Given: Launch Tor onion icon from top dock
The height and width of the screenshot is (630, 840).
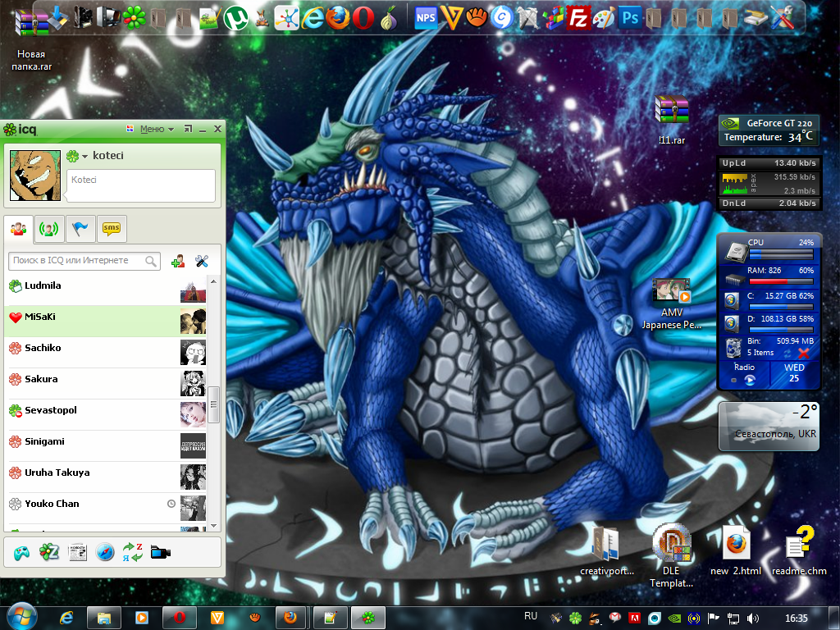Looking at the screenshot, I should pos(388,19).
